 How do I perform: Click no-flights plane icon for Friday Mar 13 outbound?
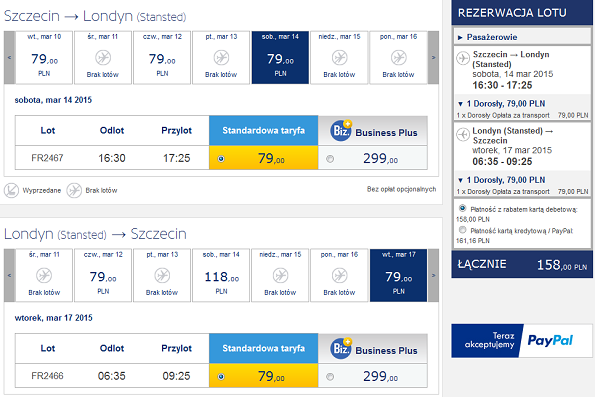[x=221, y=58]
